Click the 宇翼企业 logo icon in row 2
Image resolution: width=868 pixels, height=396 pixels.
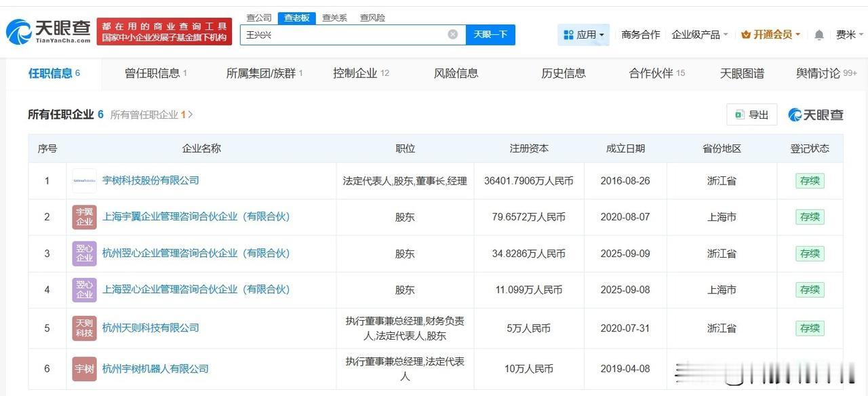[85, 217]
